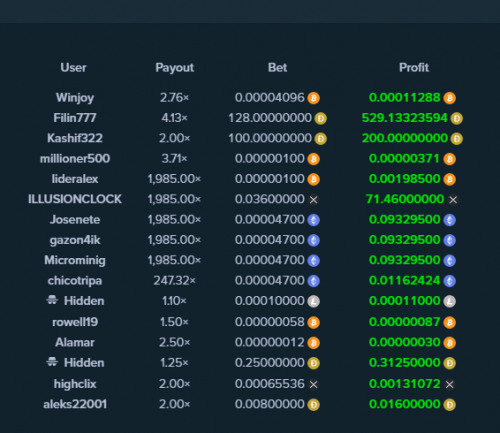Click the 100.00000000 bet amount
Viewport: 500px width, 433px height.
[x=270, y=138]
